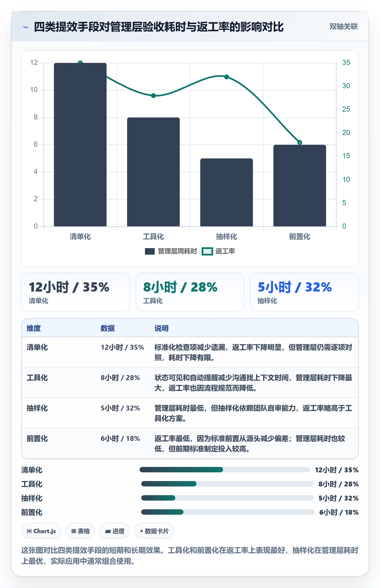This screenshot has height=588, width=380.
Task: Click the 进度 tag
Action: (115, 531)
